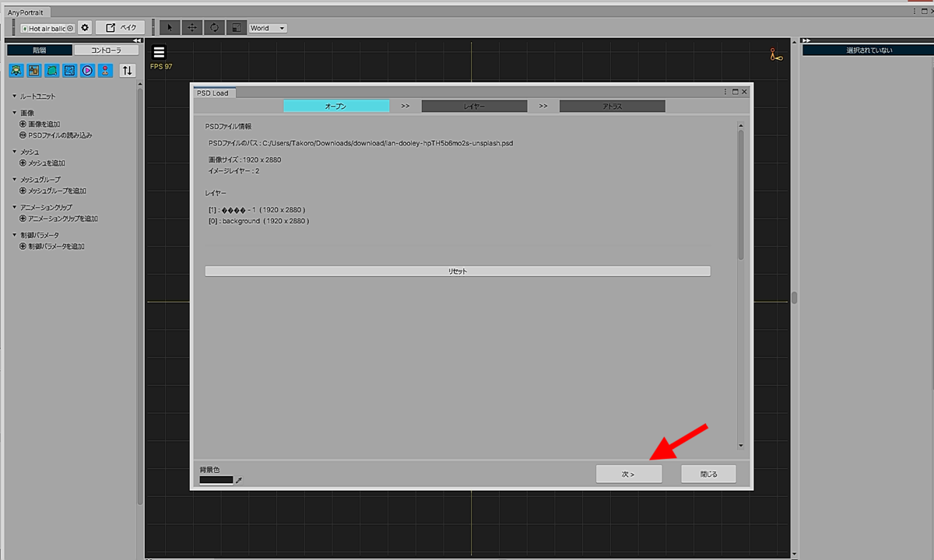The width and height of the screenshot is (934, 560).
Task: Click the PSD Load window tab
Action: point(213,93)
